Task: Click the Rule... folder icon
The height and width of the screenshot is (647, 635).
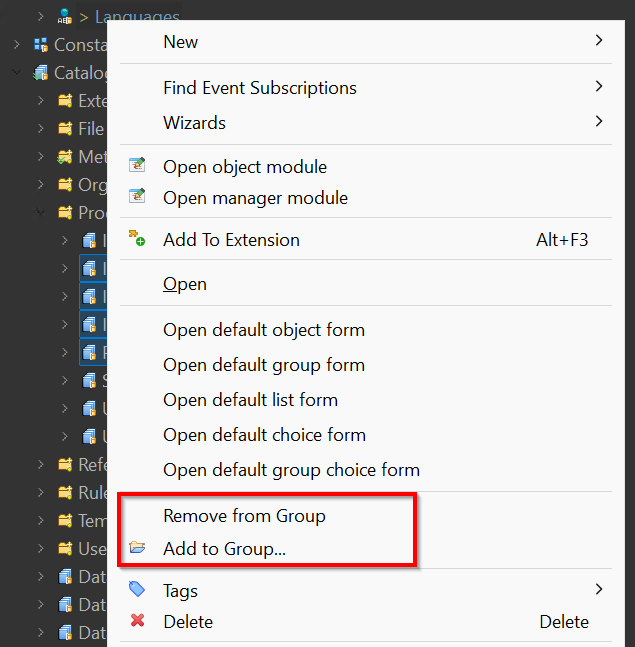Action: (65, 493)
